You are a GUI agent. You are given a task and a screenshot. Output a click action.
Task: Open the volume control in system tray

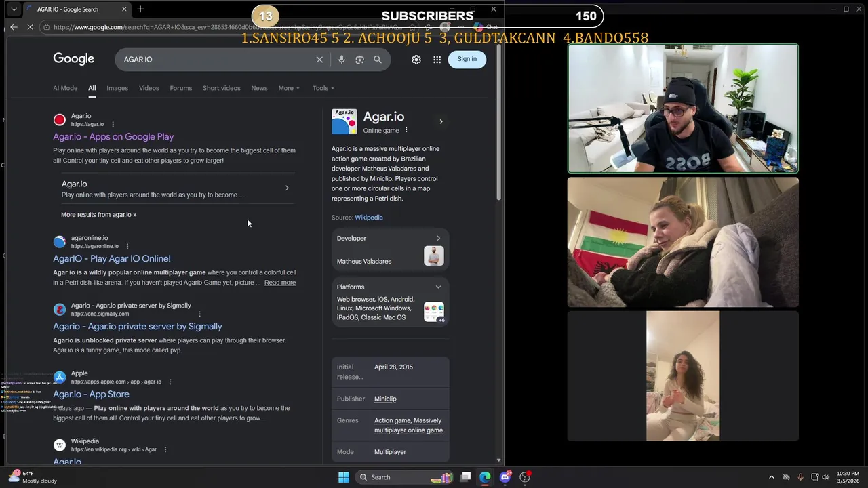click(x=825, y=477)
